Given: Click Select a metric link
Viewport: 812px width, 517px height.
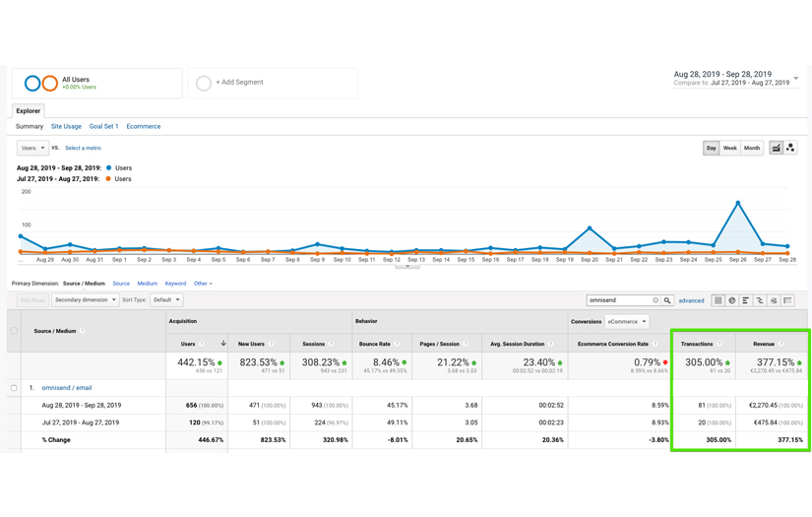Looking at the screenshot, I should (83, 148).
